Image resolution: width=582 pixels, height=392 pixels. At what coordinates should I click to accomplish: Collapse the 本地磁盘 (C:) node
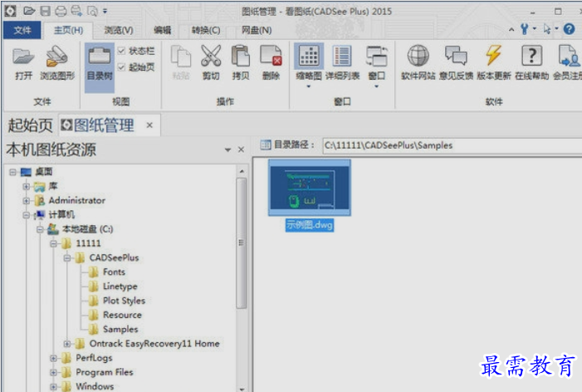pyautogui.click(x=40, y=229)
